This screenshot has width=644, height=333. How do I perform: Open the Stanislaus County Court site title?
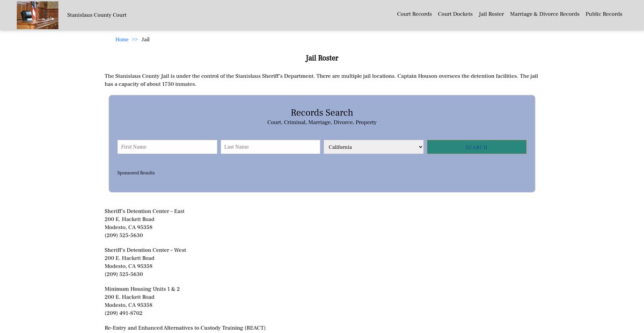tap(97, 15)
